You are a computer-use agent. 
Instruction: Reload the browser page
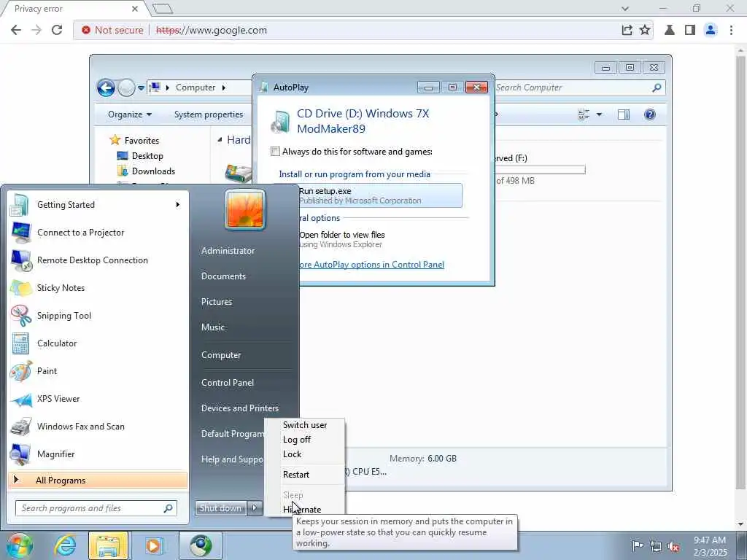tap(57, 30)
